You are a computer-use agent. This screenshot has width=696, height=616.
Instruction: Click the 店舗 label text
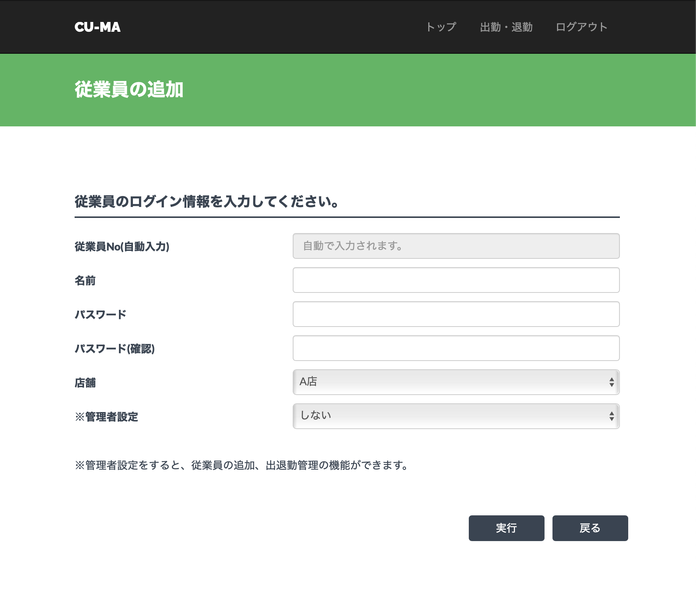tap(85, 383)
